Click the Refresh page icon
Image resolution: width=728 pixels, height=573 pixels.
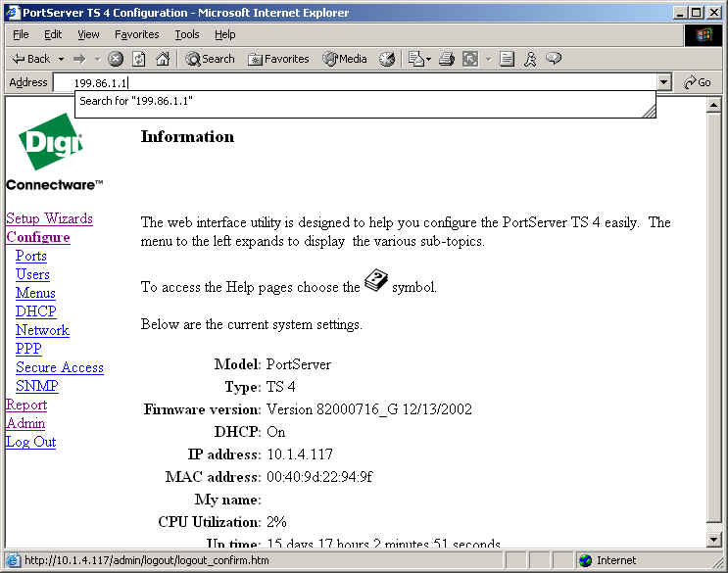pos(139,59)
